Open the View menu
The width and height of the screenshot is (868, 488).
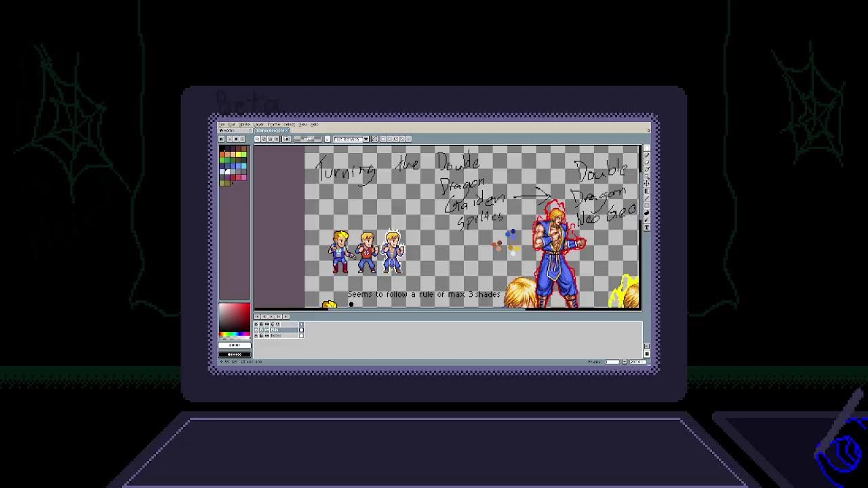click(303, 125)
